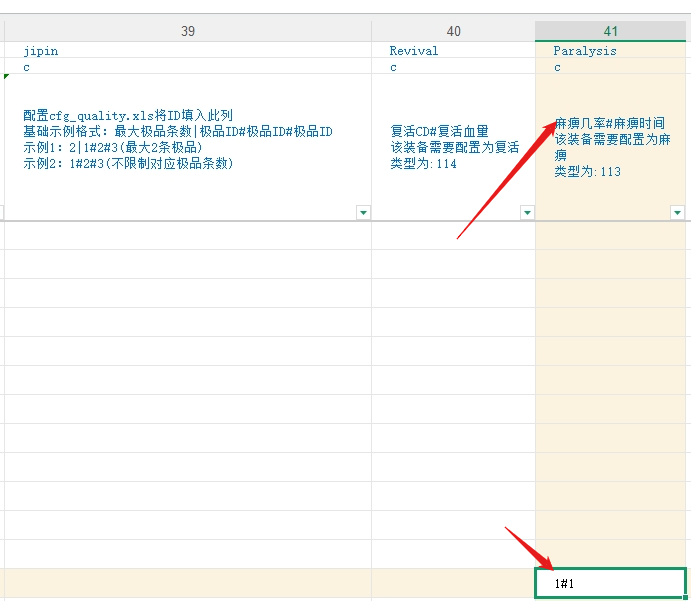Screen dimensions: 691x601
Task: Click the cell containing 'Revival'
Action: (x=453, y=50)
